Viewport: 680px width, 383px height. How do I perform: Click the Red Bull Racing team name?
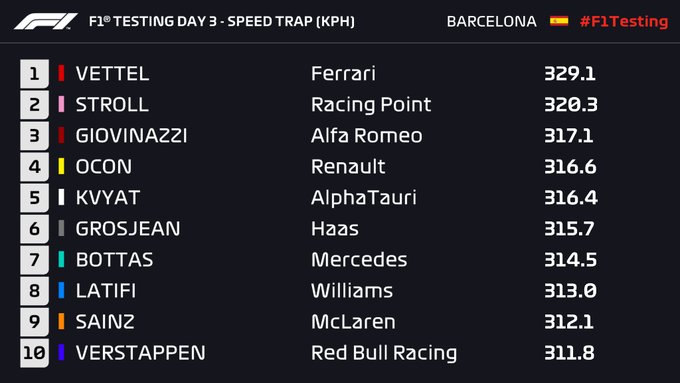point(384,353)
